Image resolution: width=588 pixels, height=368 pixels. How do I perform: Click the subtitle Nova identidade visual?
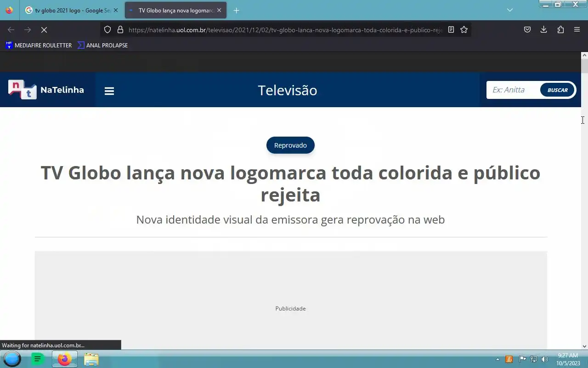[x=290, y=219]
